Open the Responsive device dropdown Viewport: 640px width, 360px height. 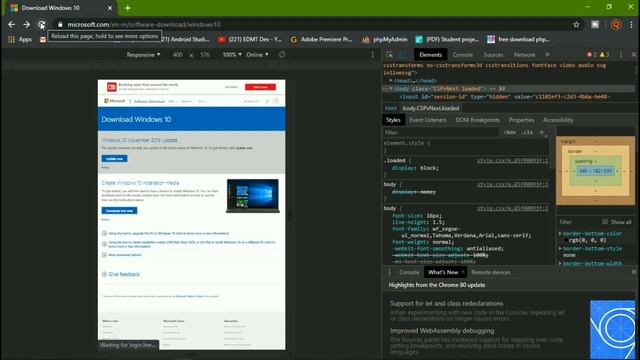[143, 55]
